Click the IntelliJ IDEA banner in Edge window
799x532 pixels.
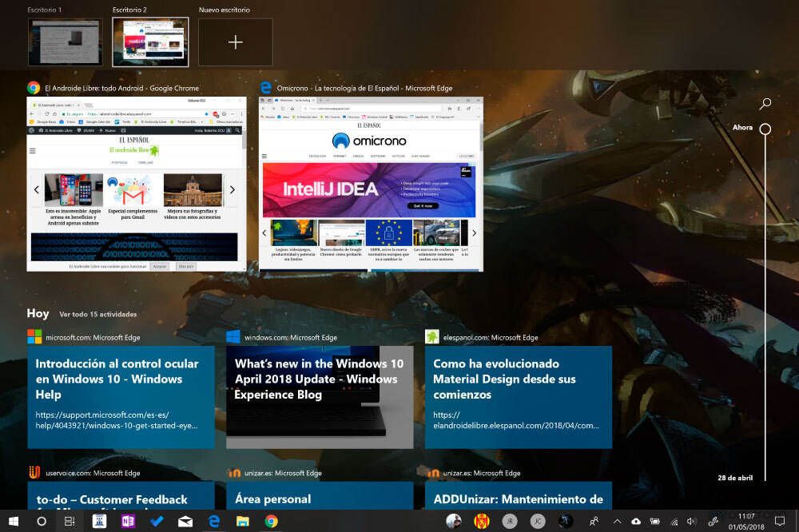point(369,190)
